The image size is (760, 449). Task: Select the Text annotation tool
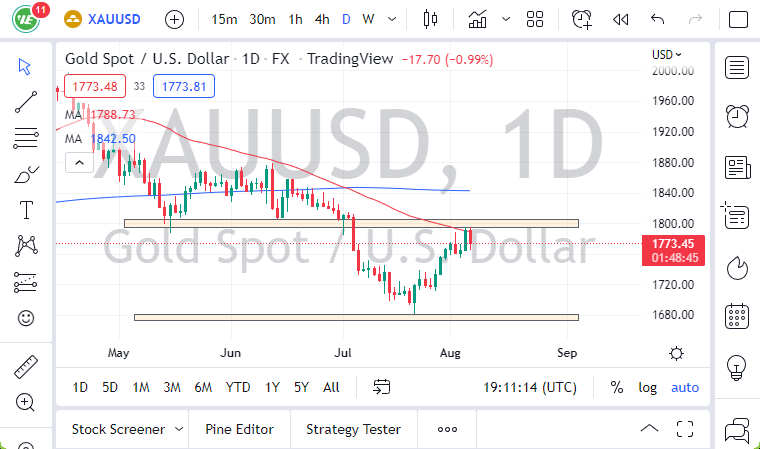tap(27, 209)
